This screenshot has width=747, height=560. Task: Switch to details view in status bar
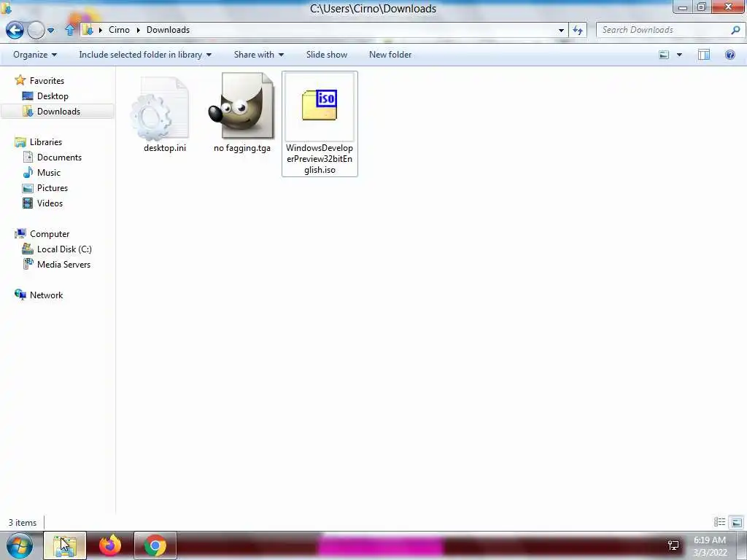point(719,522)
